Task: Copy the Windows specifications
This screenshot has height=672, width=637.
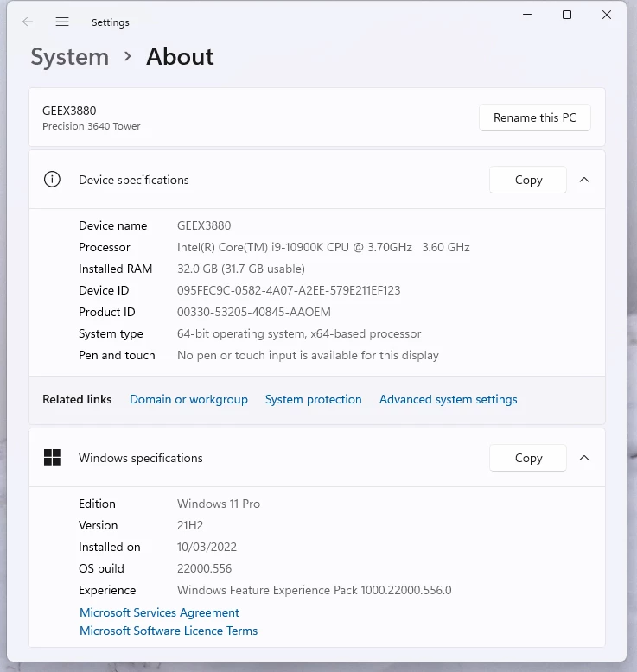Action: click(528, 458)
